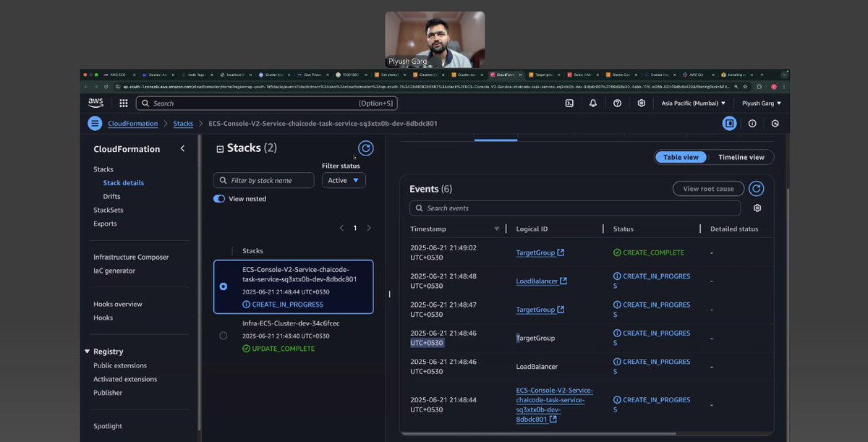Open Public extensions in sidebar
This screenshot has width=868, height=442.
coord(120,365)
